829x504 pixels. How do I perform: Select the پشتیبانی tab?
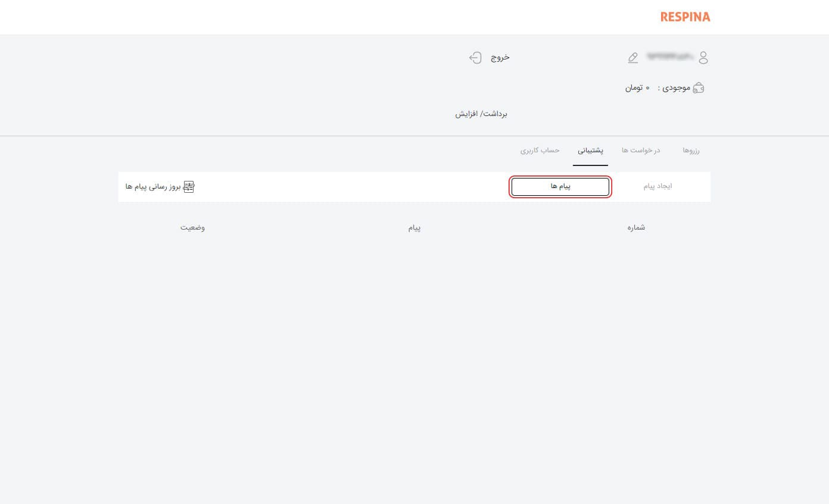pyautogui.click(x=590, y=151)
